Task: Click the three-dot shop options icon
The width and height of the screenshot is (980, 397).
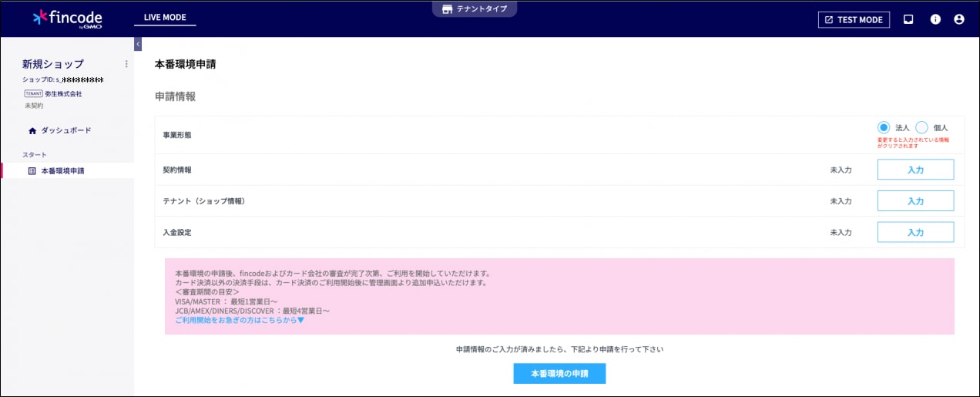Action: 126,64
